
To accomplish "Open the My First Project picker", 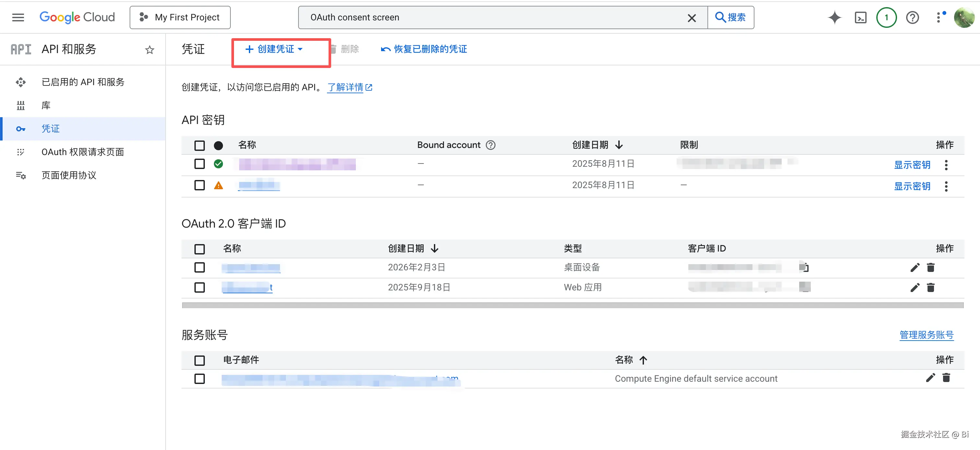I will point(180,17).
